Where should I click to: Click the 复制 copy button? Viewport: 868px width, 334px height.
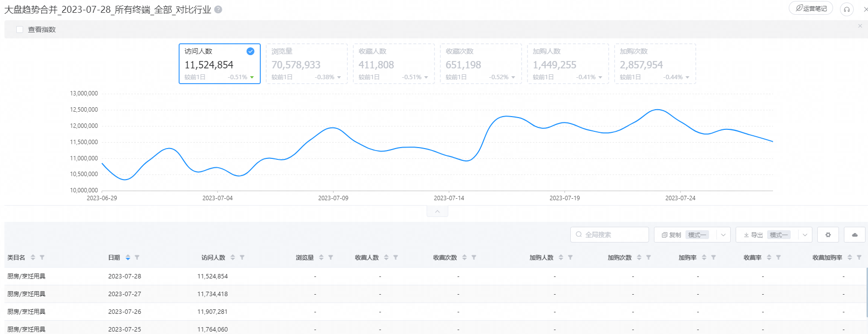(x=671, y=235)
